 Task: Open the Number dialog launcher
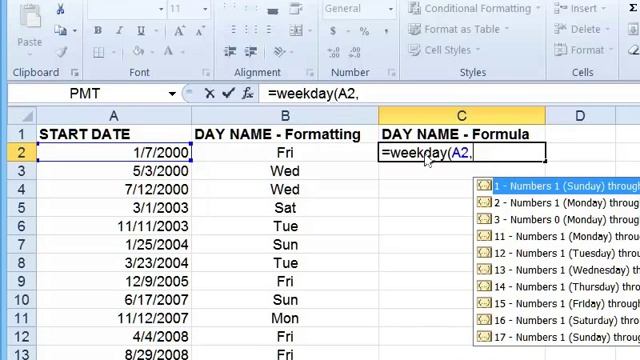point(392,73)
